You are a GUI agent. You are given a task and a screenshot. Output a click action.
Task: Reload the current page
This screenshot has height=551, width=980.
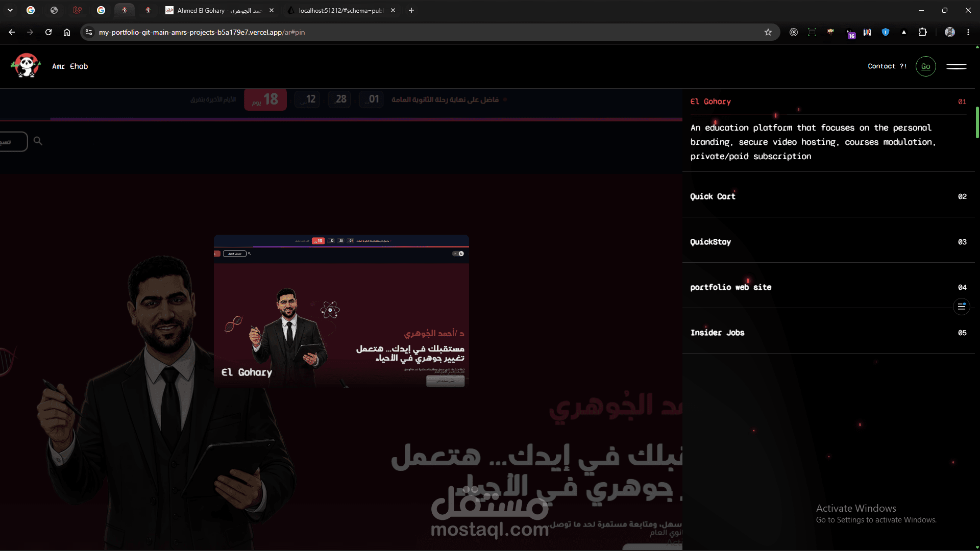[48, 32]
